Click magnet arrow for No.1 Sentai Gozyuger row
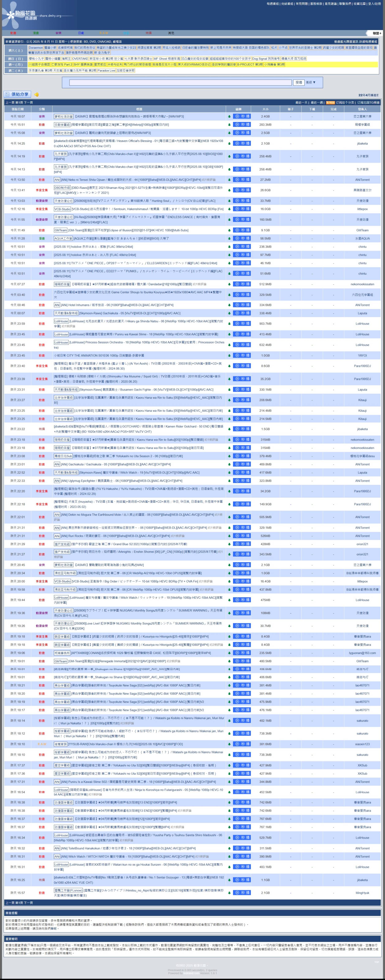 tap(229, 880)
